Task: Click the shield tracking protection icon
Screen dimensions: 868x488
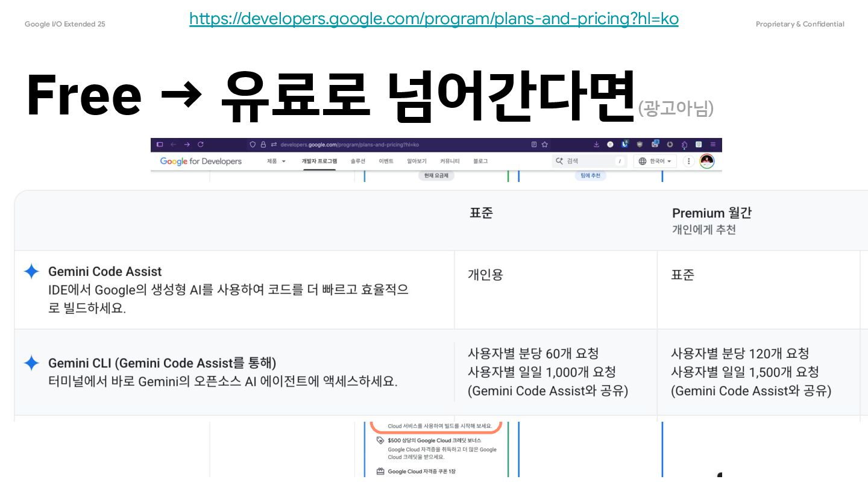Action: 253,145
